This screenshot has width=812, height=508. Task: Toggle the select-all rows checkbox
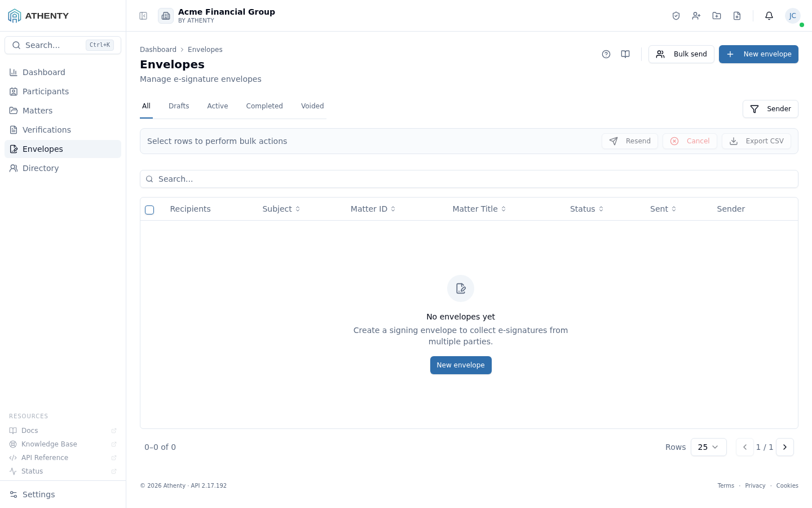coord(149,210)
